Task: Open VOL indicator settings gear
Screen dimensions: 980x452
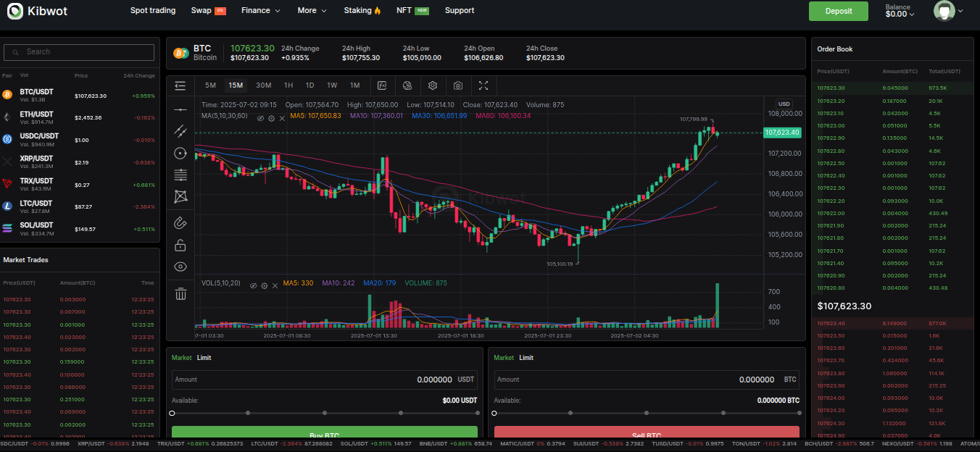Action: (265, 285)
